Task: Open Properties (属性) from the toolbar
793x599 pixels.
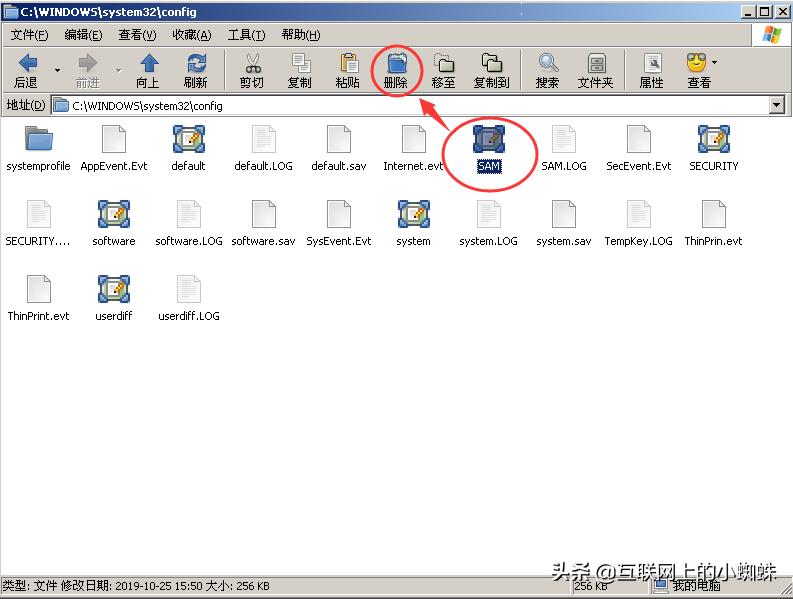Action: [652, 71]
